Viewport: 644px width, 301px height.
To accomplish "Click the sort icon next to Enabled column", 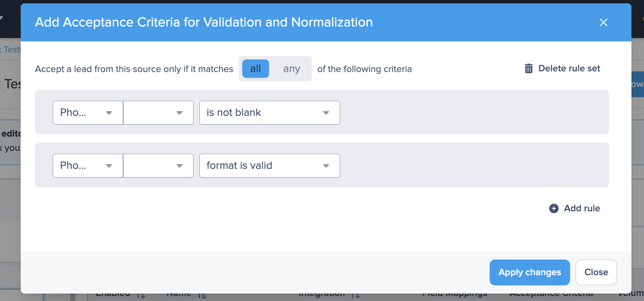I will pos(141,296).
